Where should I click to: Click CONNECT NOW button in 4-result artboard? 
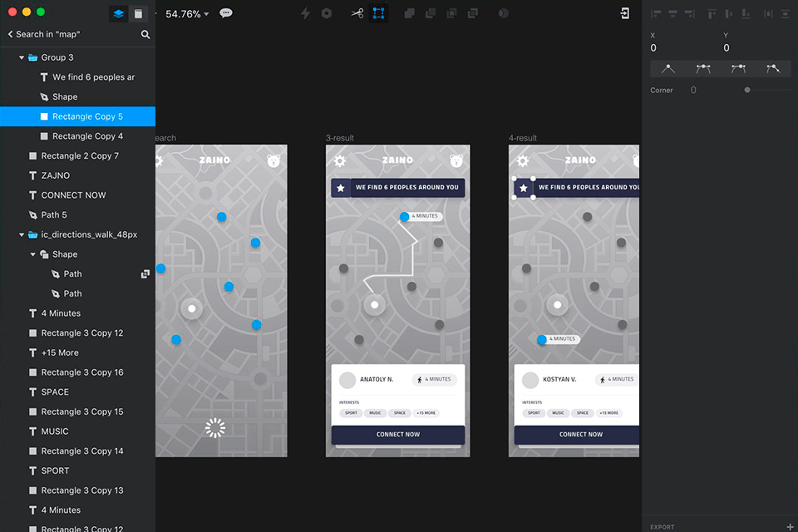(x=577, y=435)
